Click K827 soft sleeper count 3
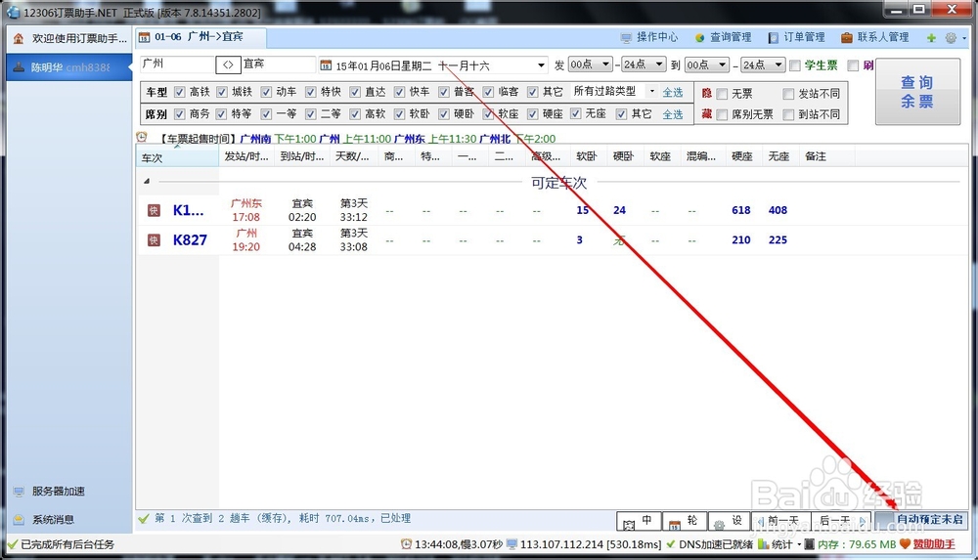Viewport: 978px width, 560px height. 579,240
